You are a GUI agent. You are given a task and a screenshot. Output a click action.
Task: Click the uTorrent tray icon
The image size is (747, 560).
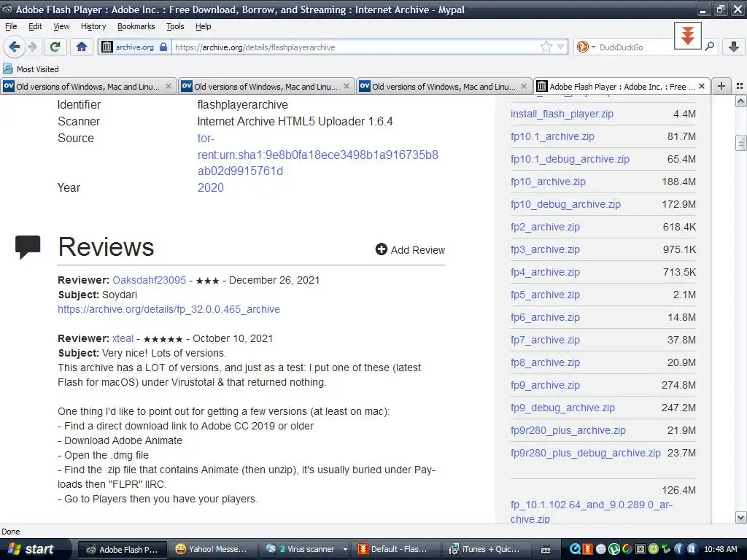click(x=614, y=549)
